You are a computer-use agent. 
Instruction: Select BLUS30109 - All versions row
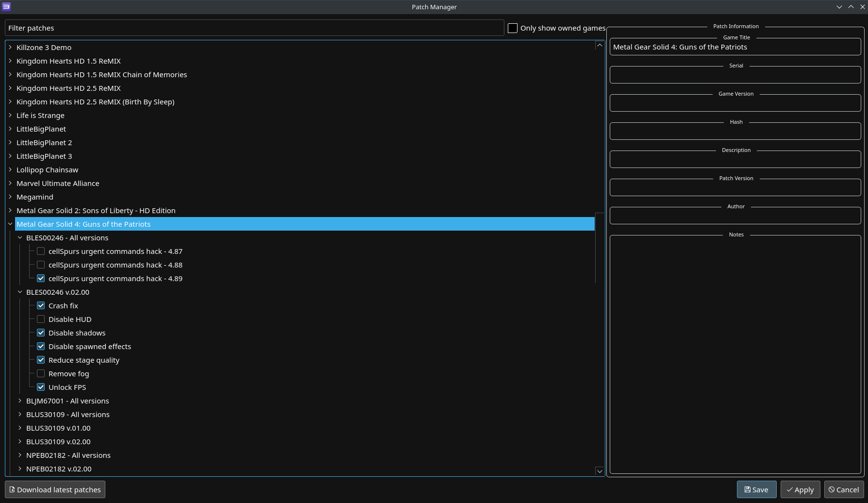[x=310, y=415]
